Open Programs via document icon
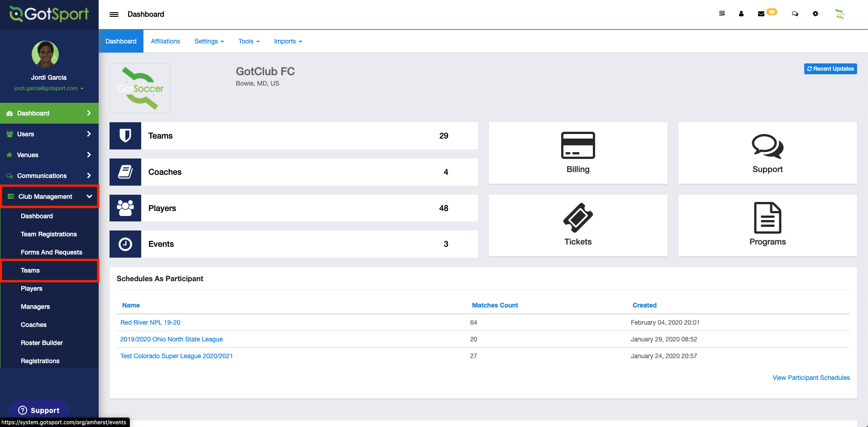 coord(768,218)
